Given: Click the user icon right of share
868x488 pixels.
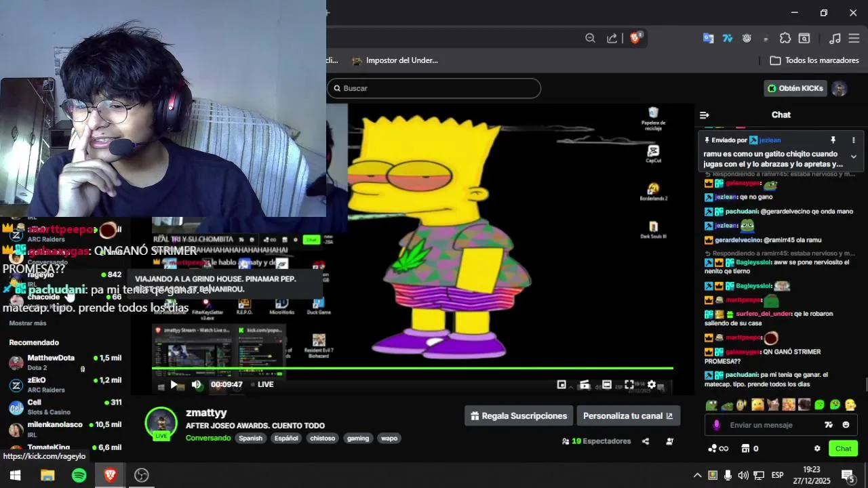Looking at the screenshot, I should (x=670, y=441).
